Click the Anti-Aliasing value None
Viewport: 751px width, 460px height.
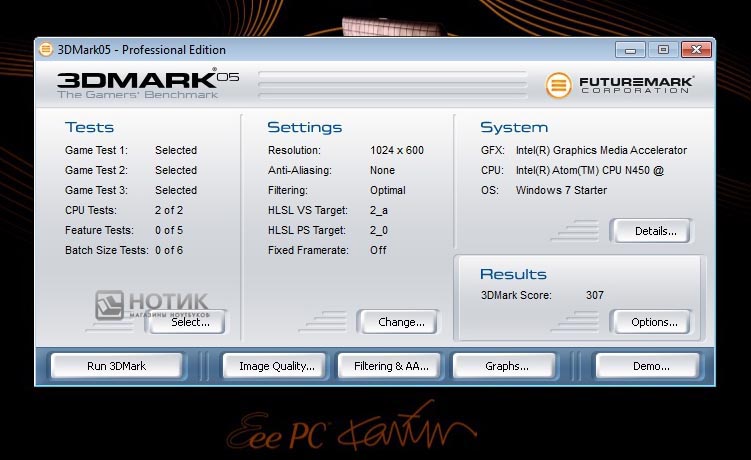pos(382,171)
